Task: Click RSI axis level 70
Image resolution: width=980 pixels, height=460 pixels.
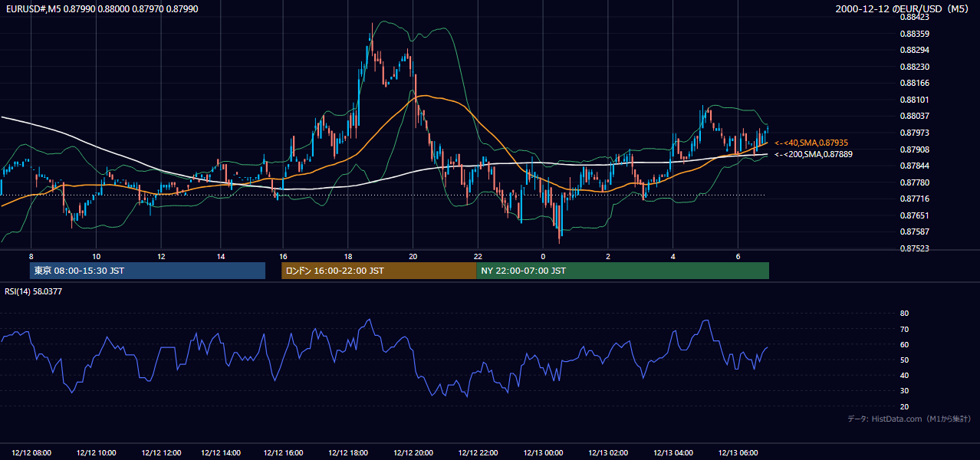Action: (904, 329)
